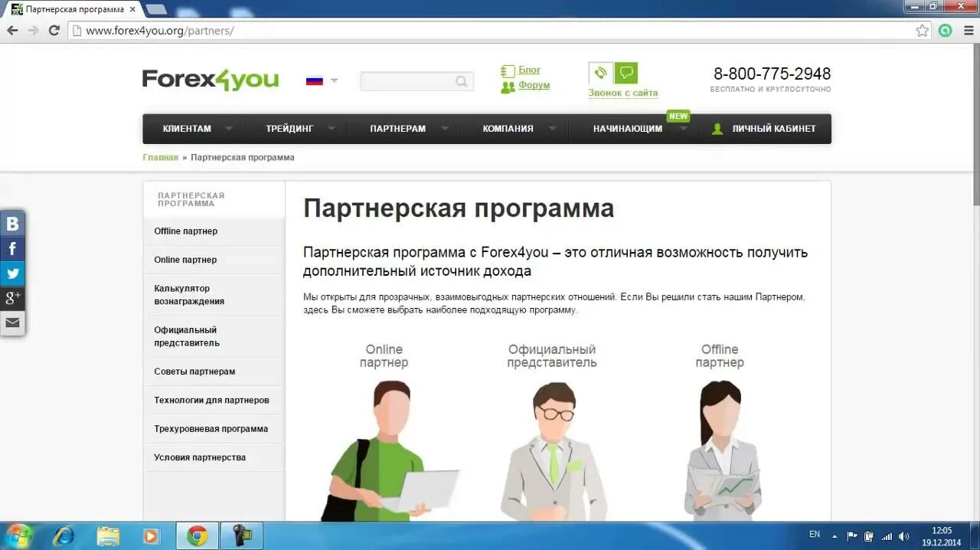Bookmark page with star icon
Viewport: 980px width, 550px height.
923,31
